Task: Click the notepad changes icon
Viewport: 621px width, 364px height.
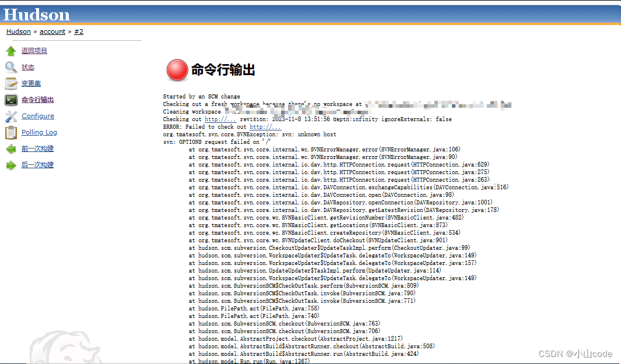Action: tap(11, 83)
